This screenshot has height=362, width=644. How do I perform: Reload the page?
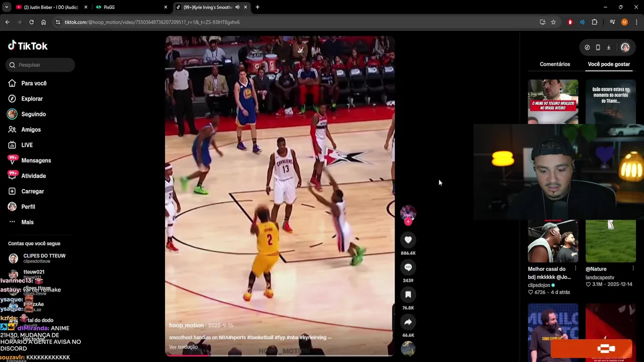31,22
